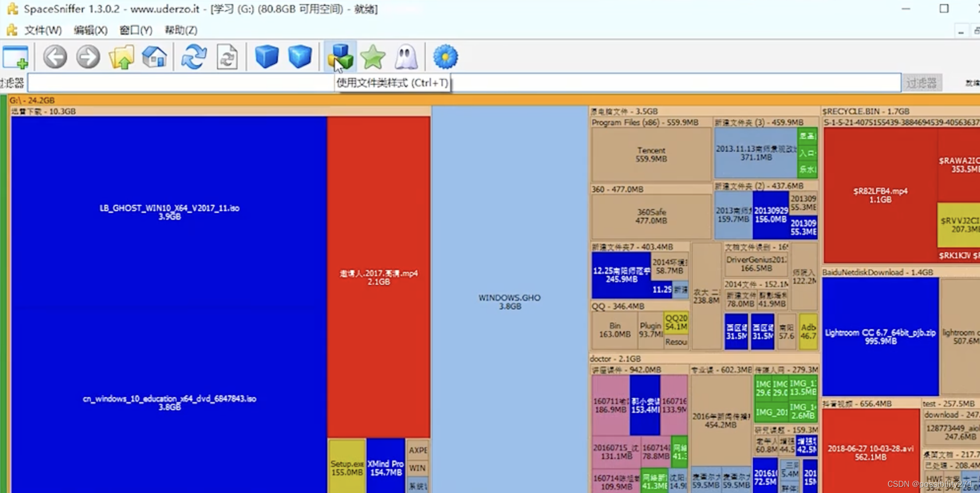Expand the doctor - 2.1GB folder header

[615, 359]
